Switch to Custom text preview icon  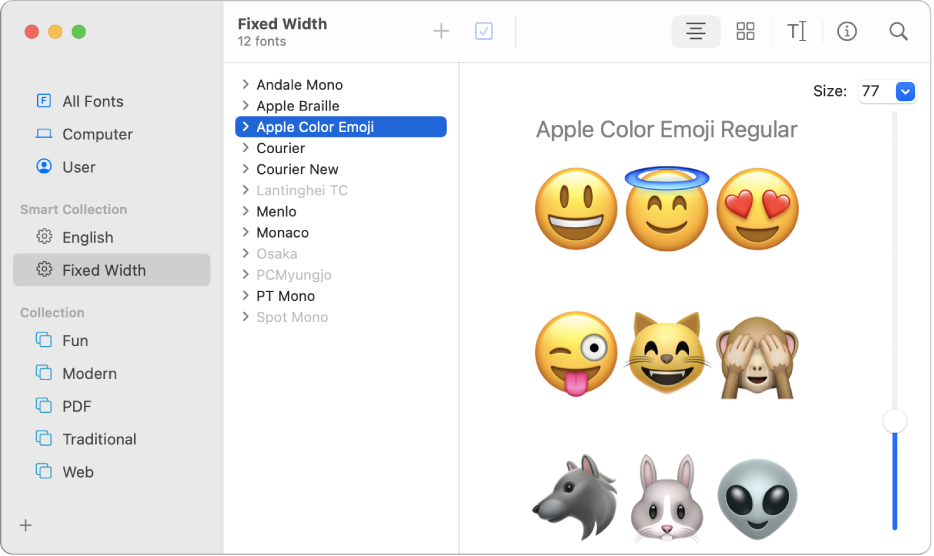coord(796,31)
